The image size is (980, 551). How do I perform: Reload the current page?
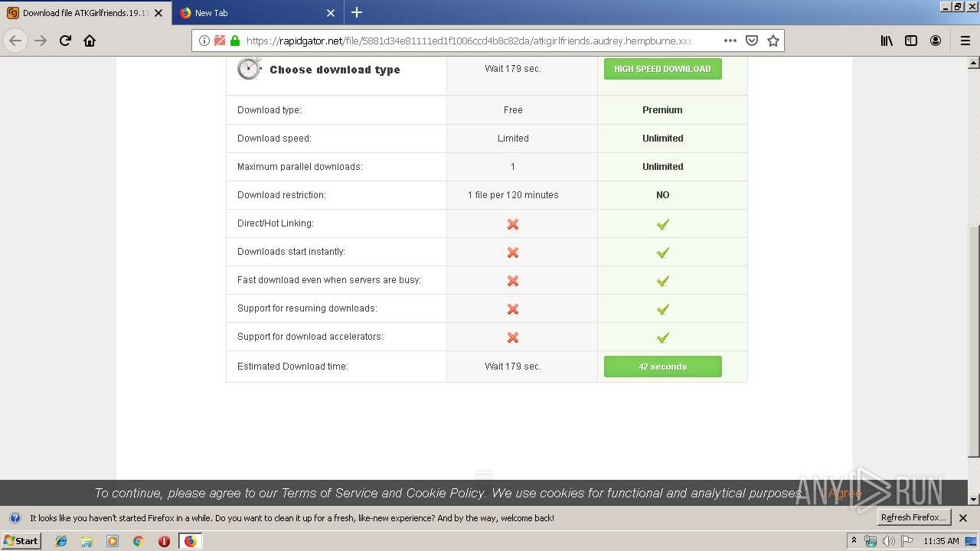65,41
